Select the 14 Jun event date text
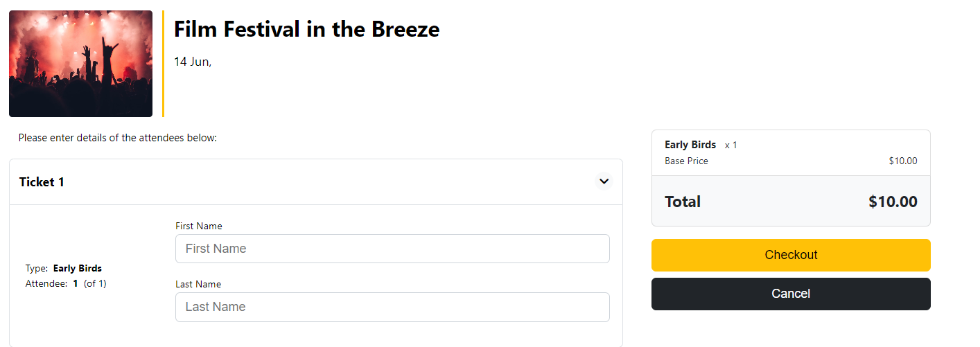The height and width of the screenshot is (347, 980). tap(192, 62)
